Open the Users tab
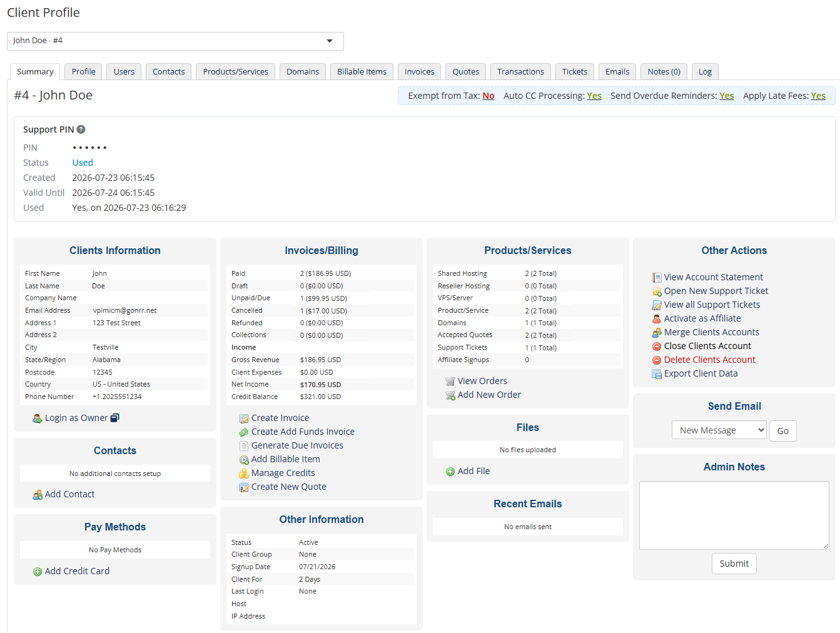The height and width of the screenshot is (633, 840). tap(124, 72)
